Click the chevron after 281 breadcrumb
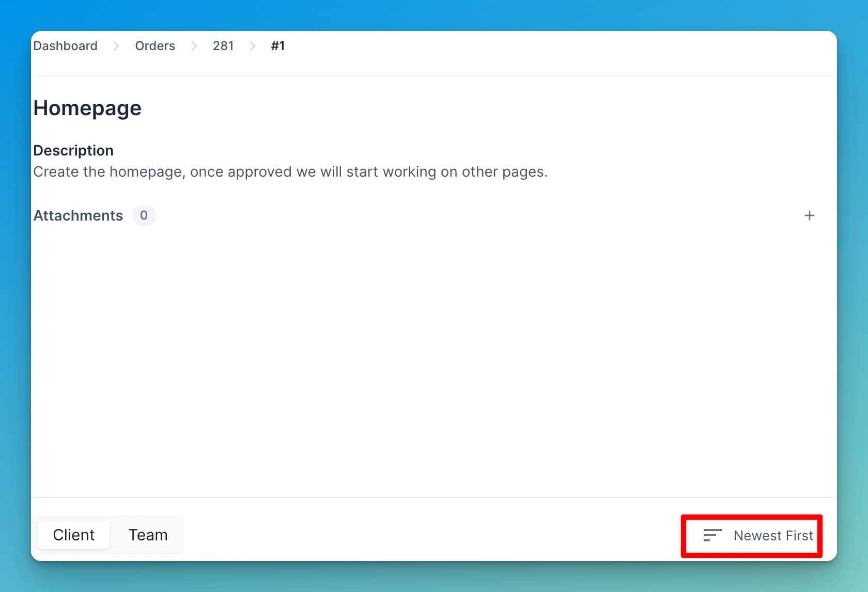868x592 pixels. tap(253, 46)
